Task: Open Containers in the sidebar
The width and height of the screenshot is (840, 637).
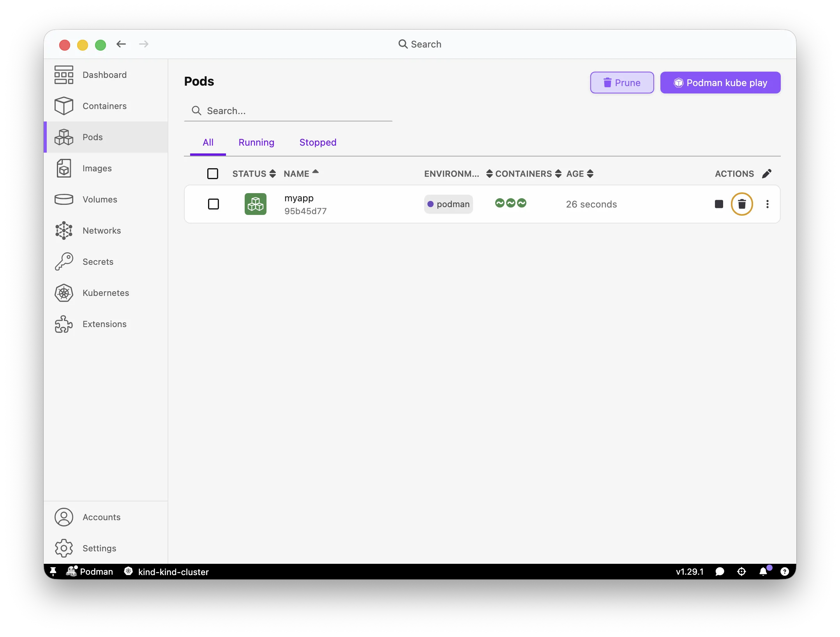Action: click(x=105, y=106)
